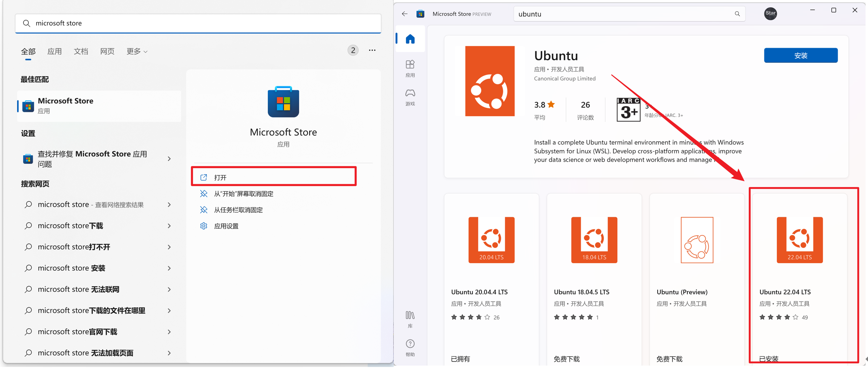
Task: Unpin from taskbar (从任务栏取消固定)
Action: 238,210
